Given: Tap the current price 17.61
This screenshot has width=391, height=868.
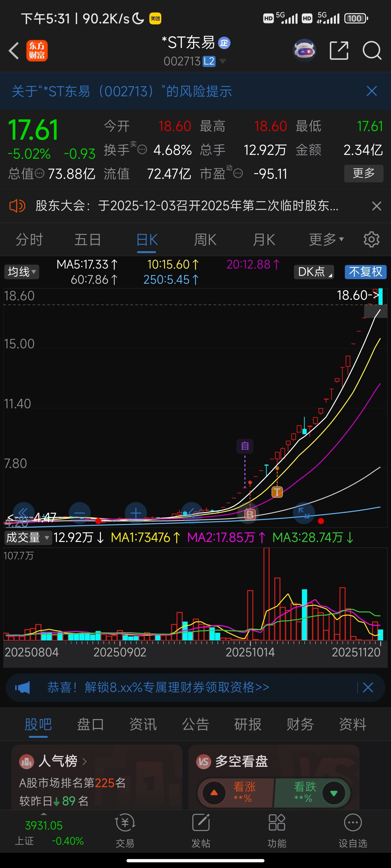Looking at the screenshot, I should [33, 130].
